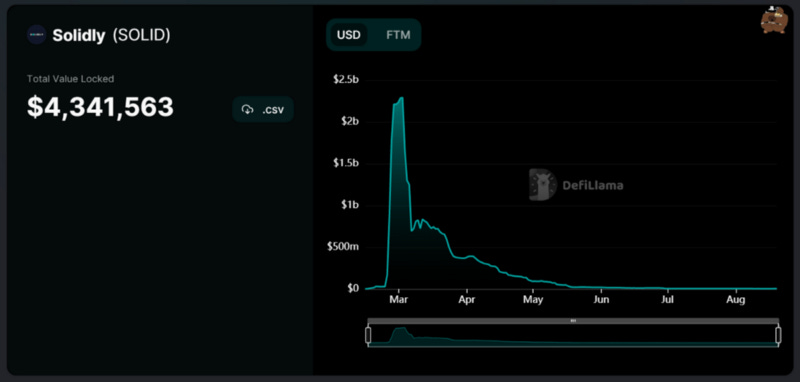The image size is (800, 382).
Task: Click the Jun x-axis label
Action: click(602, 300)
